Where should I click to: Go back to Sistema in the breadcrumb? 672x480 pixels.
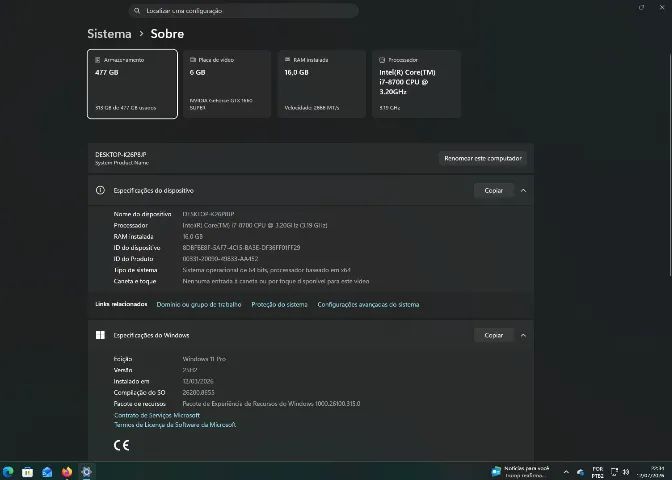coord(109,34)
